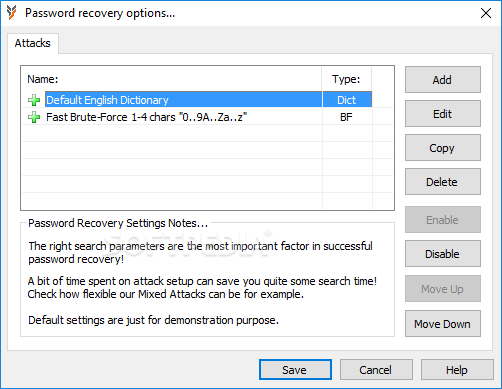Move the selected attack down
Screen dimensions: 502x389
443,324
